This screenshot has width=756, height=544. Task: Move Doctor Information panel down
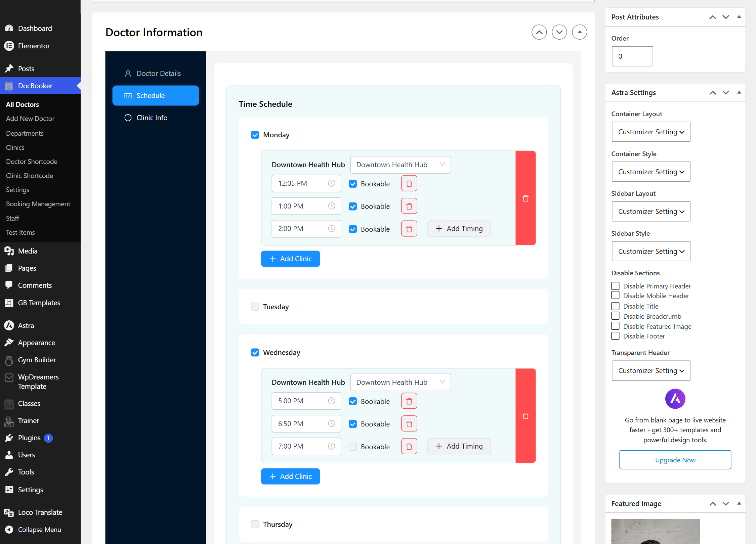coord(559,32)
